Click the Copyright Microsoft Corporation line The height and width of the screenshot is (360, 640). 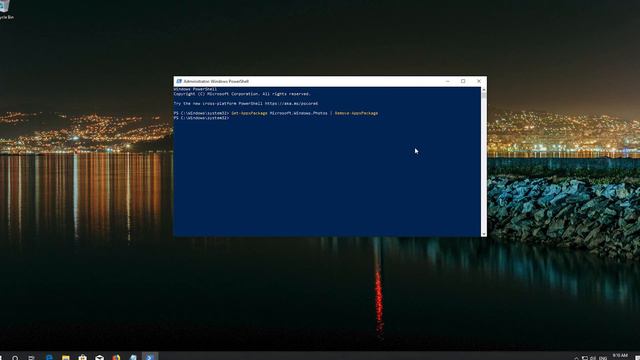[x=242, y=94]
